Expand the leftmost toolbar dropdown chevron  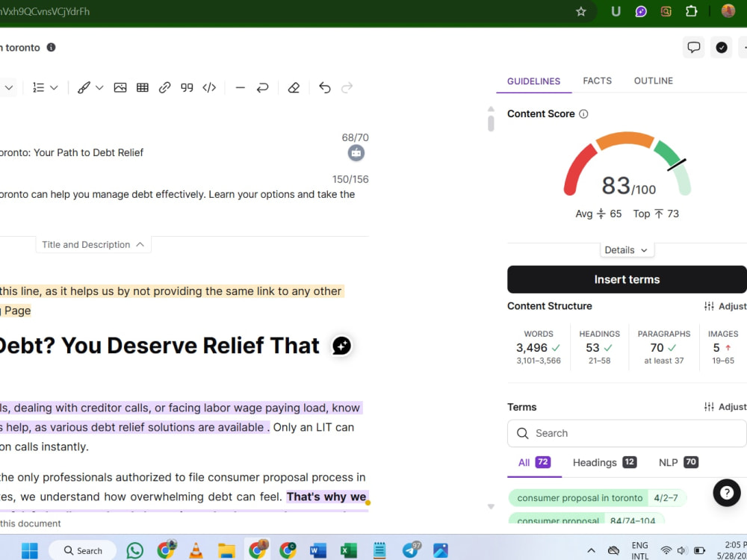click(8, 87)
